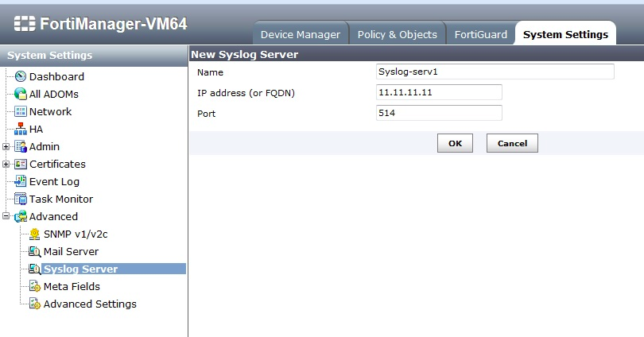Click the SNMP v1/v2c icon

coord(34,234)
